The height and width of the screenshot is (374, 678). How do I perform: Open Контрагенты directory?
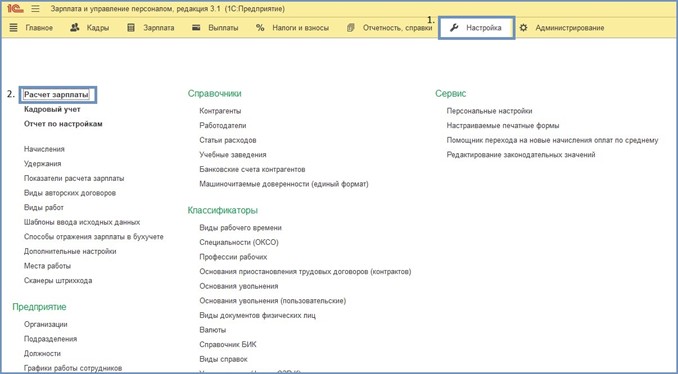click(x=220, y=111)
